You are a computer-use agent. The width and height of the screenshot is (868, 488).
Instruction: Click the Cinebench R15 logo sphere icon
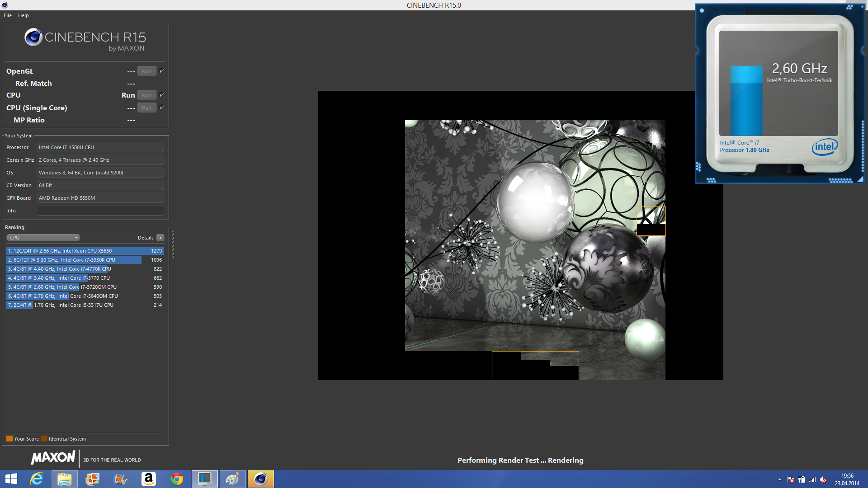(x=33, y=38)
